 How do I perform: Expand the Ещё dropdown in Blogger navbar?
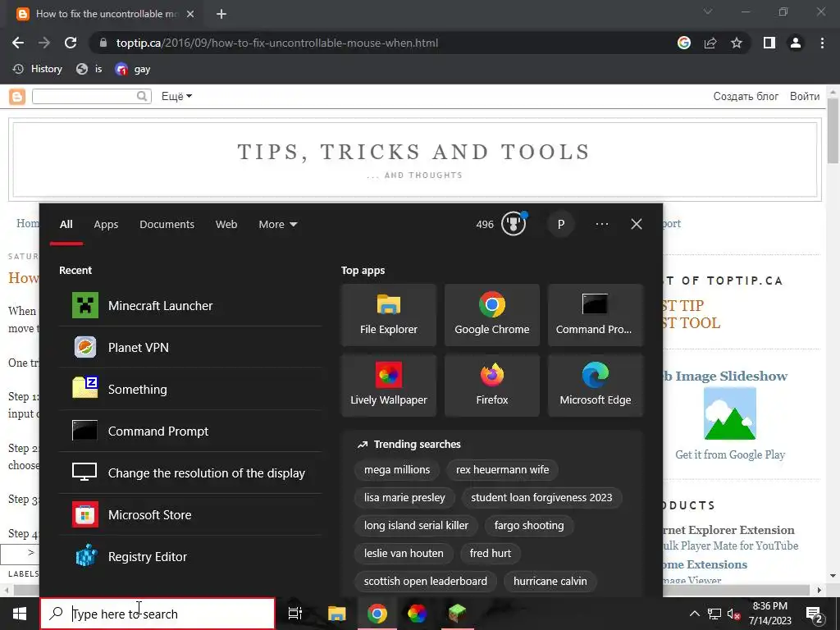click(x=177, y=97)
